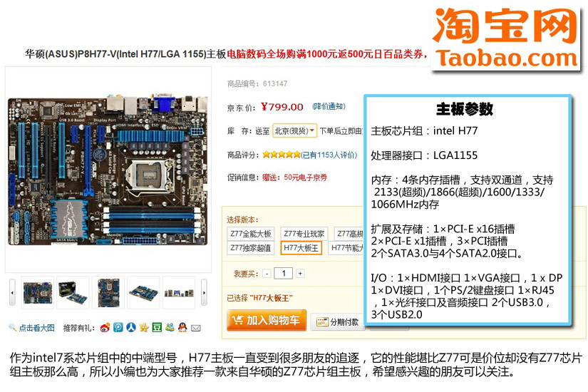Share via Tencent Weibo icon
The width and height of the screenshot is (588, 392).
118,327
